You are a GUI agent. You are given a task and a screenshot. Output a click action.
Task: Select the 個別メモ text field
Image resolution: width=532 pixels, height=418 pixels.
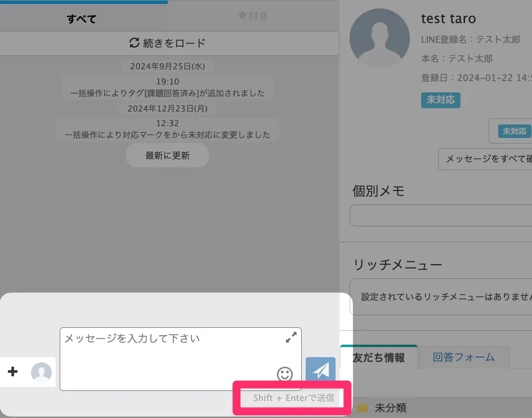pyautogui.click(x=450, y=215)
